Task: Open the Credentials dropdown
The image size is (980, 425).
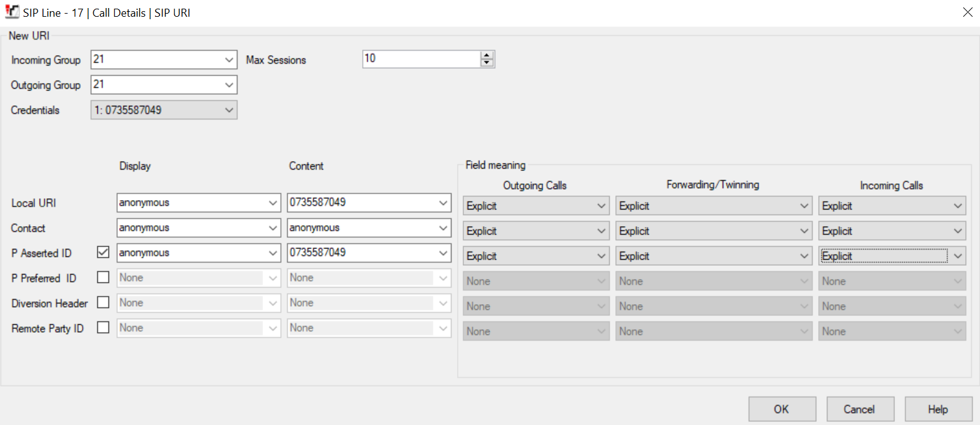Action: (x=229, y=110)
